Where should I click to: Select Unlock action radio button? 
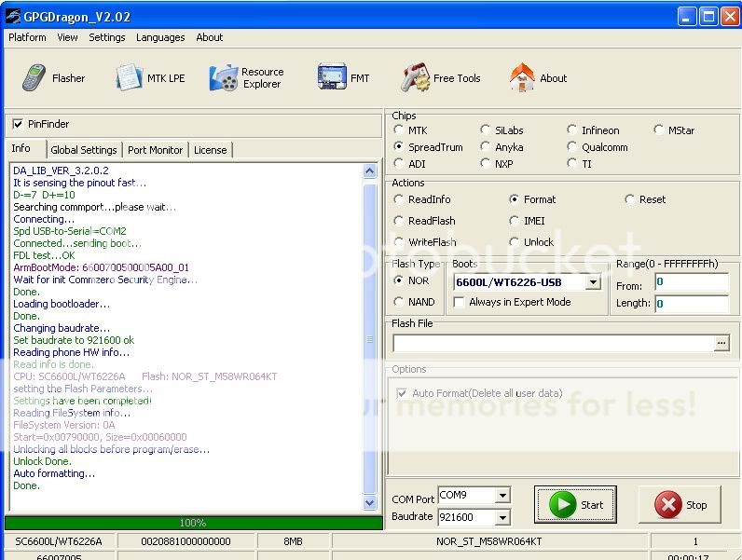coord(514,241)
